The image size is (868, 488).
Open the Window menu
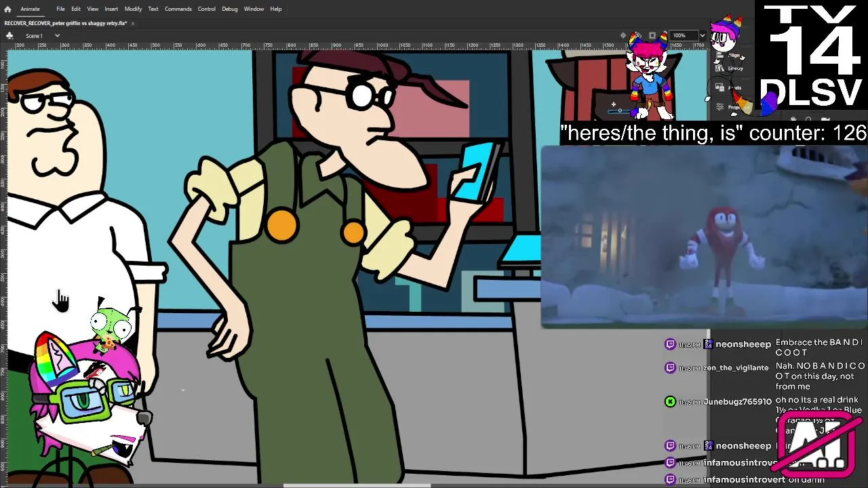click(x=254, y=9)
